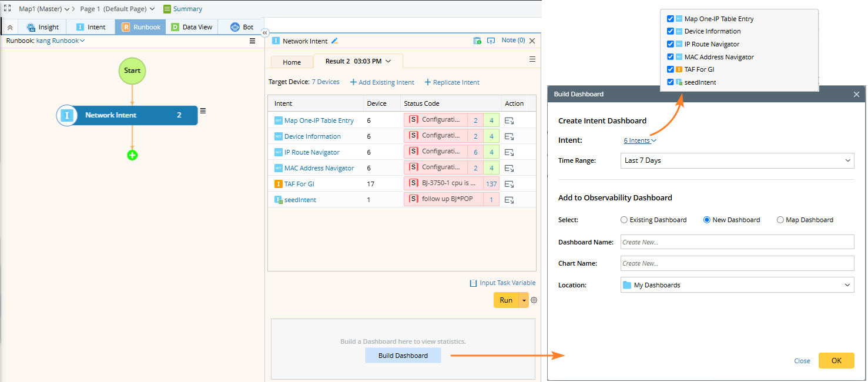Open the runbook hamburger menu icon
The height and width of the screenshot is (382, 868).
tap(252, 41)
